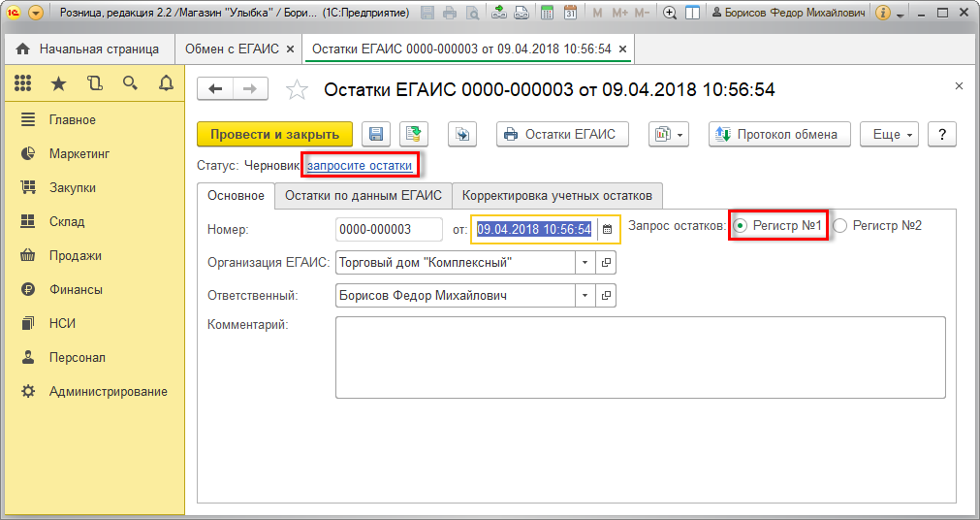Click the panel layout icon in title bar

tap(692, 13)
